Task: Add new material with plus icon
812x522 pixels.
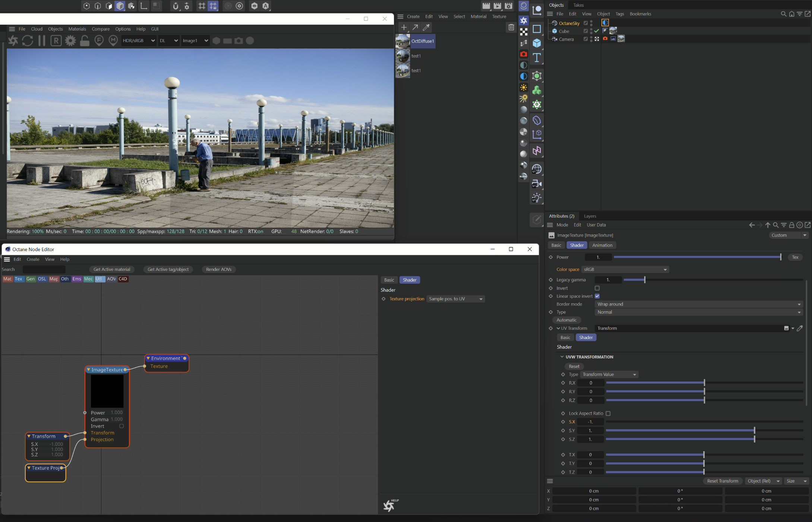Action: pos(404,27)
